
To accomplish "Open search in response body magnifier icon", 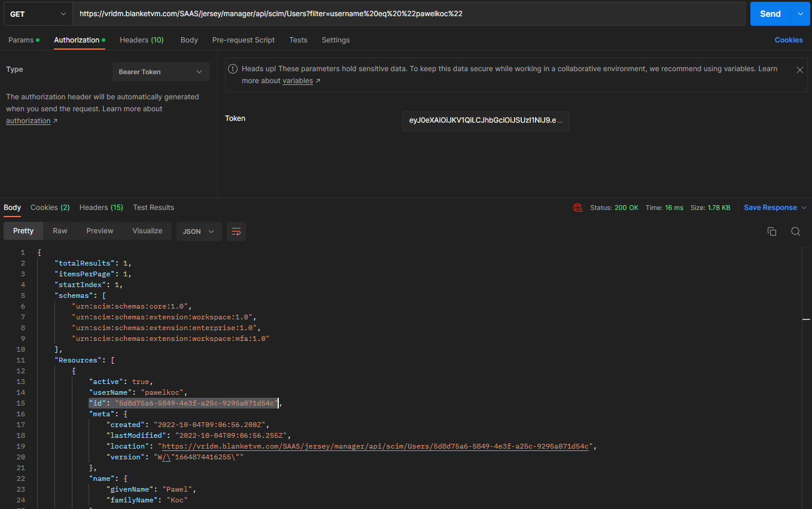I will coord(795,231).
